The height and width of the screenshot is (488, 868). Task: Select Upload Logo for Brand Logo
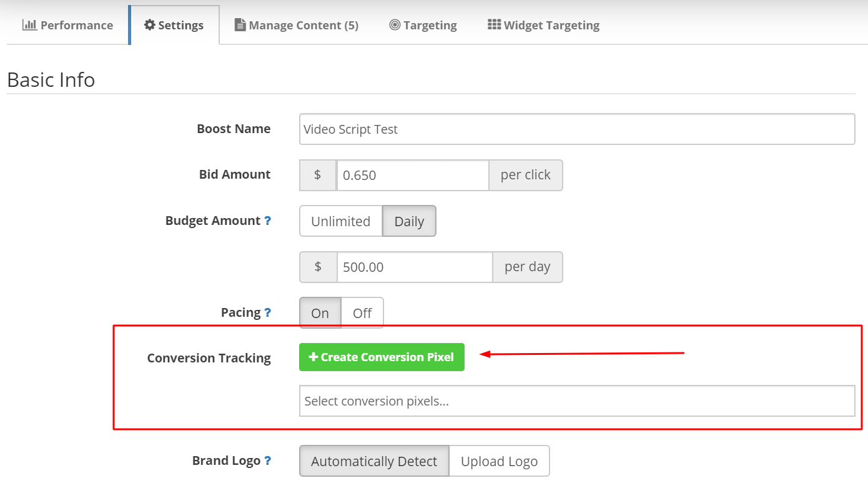(x=499, y=461)
